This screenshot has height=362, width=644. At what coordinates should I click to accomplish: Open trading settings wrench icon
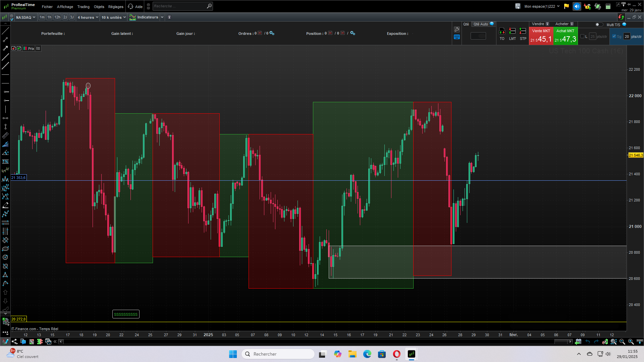click(x=457, y=29)
